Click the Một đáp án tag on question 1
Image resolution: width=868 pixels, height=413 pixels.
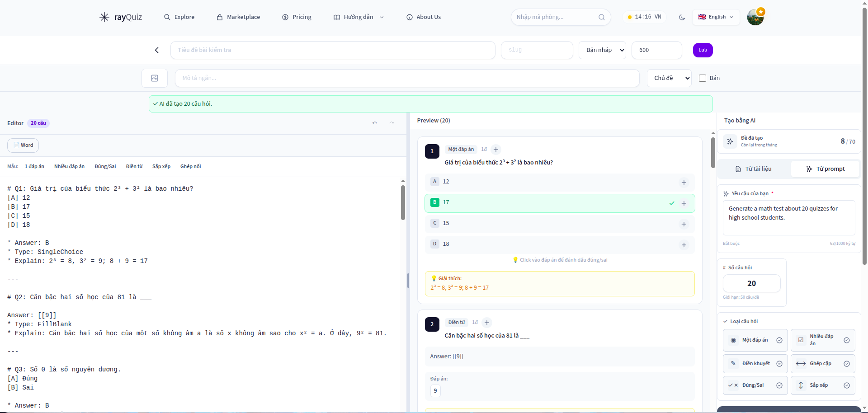461,150
